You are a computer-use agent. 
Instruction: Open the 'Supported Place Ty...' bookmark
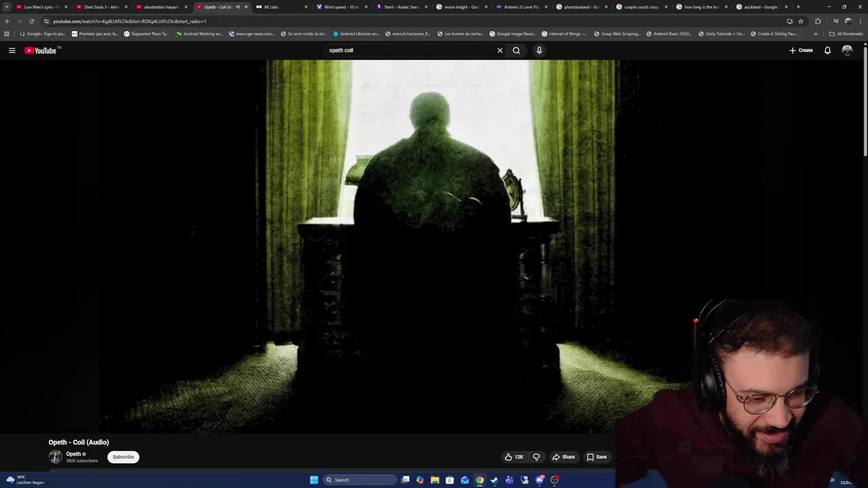[146, 33]
